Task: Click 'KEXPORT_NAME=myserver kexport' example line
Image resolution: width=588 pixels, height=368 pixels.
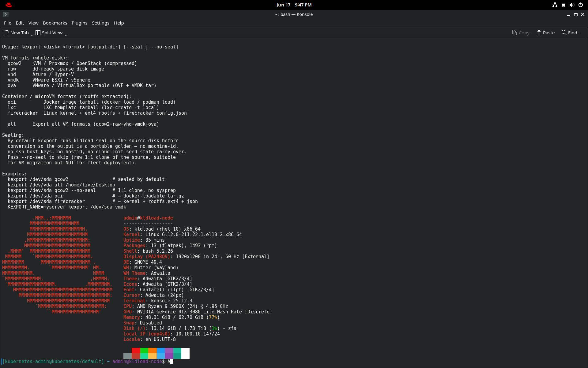Action: coord(67,207)
